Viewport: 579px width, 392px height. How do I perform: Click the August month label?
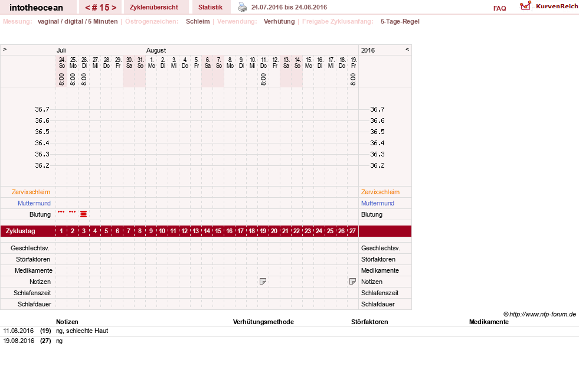pos(156,50)
